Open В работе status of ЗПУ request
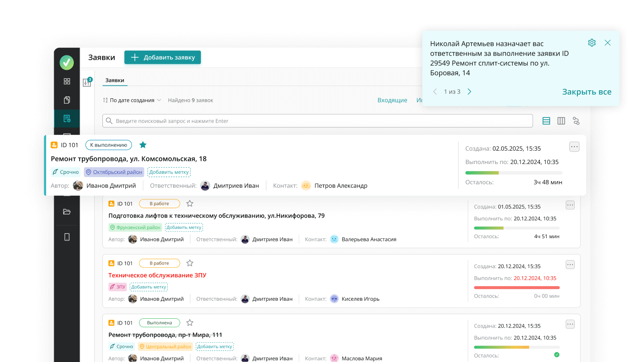The width and height of the screenshot is (644, 362). coord(159,263)
